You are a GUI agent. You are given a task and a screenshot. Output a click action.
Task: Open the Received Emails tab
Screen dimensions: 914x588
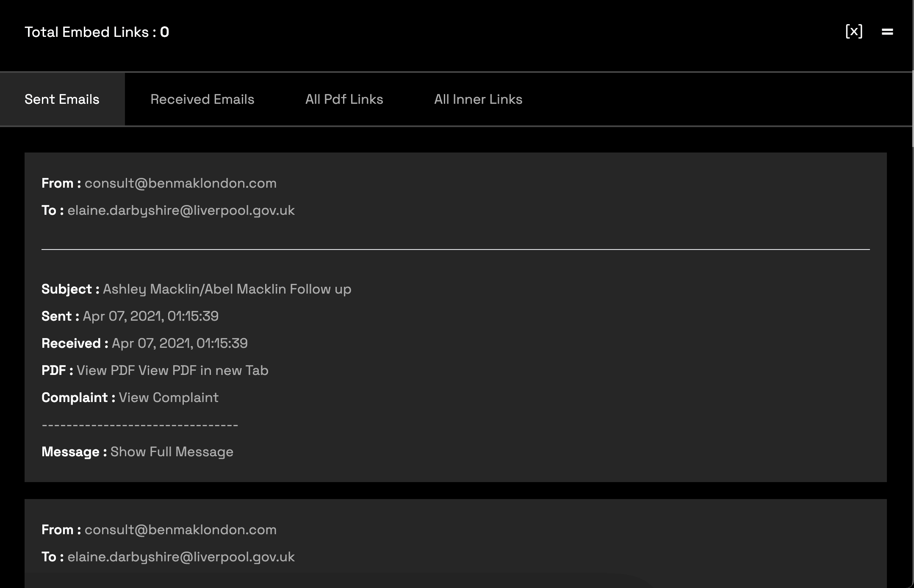pos(202,99)
